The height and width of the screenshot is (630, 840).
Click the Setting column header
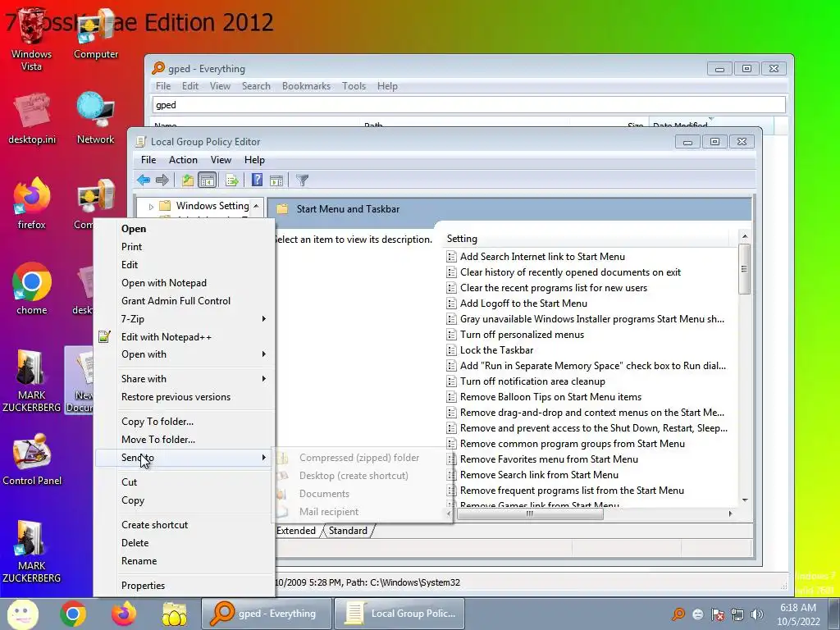click(587, 239)
